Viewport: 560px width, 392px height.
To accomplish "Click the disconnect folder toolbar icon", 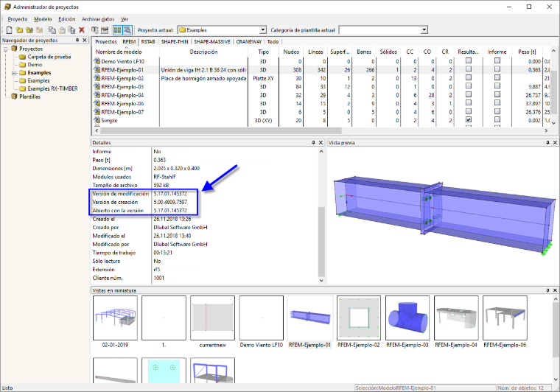I will tap(39, 30).
